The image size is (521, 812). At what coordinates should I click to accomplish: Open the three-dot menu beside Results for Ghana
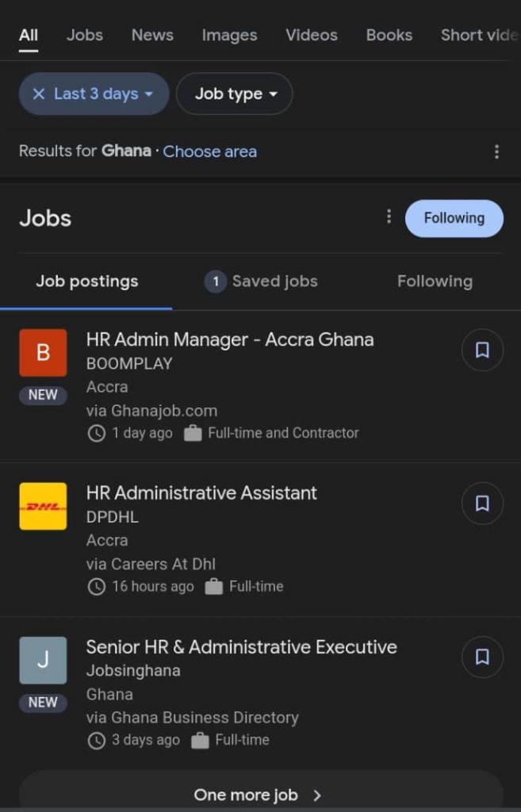(x=496, y=151)
